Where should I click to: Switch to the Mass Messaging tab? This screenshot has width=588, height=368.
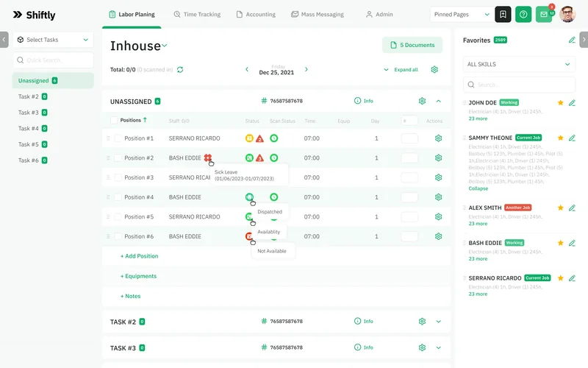coord(318,14)
